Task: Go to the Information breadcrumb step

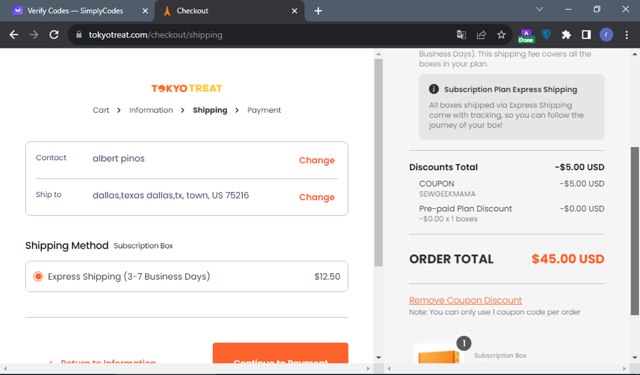Action: coord(151,110)
